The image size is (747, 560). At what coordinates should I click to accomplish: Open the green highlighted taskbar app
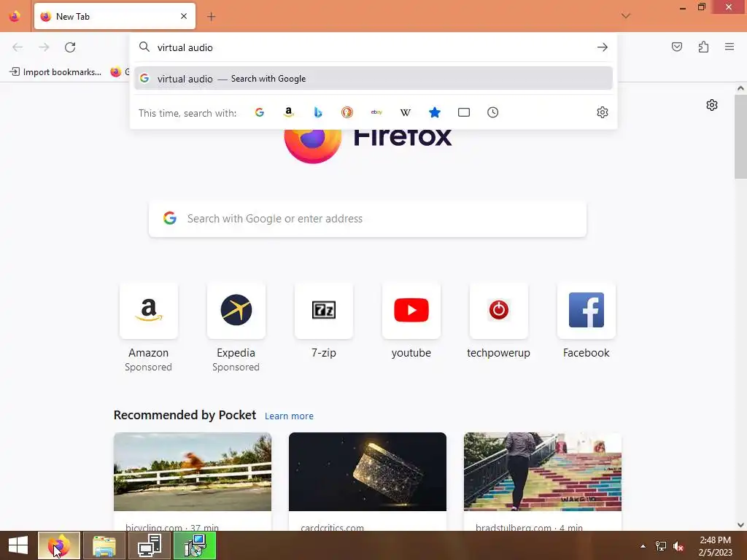pyautogui.click(x=195, y=545)
